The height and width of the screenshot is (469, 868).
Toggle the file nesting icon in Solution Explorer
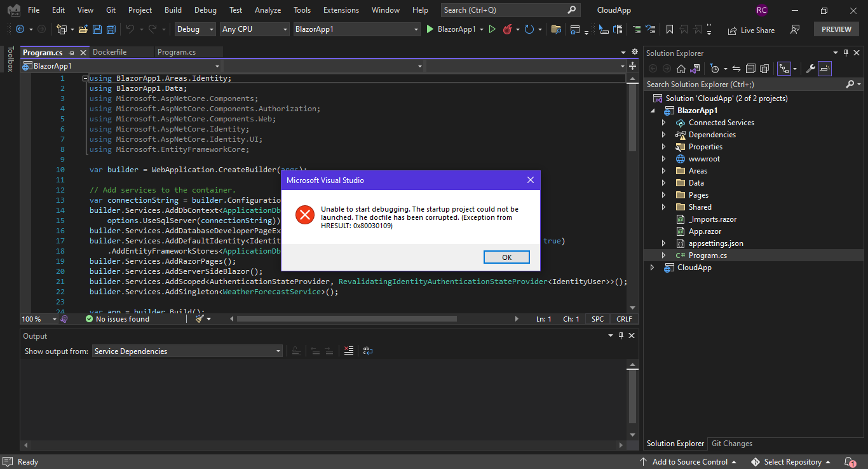click(785, 69)
